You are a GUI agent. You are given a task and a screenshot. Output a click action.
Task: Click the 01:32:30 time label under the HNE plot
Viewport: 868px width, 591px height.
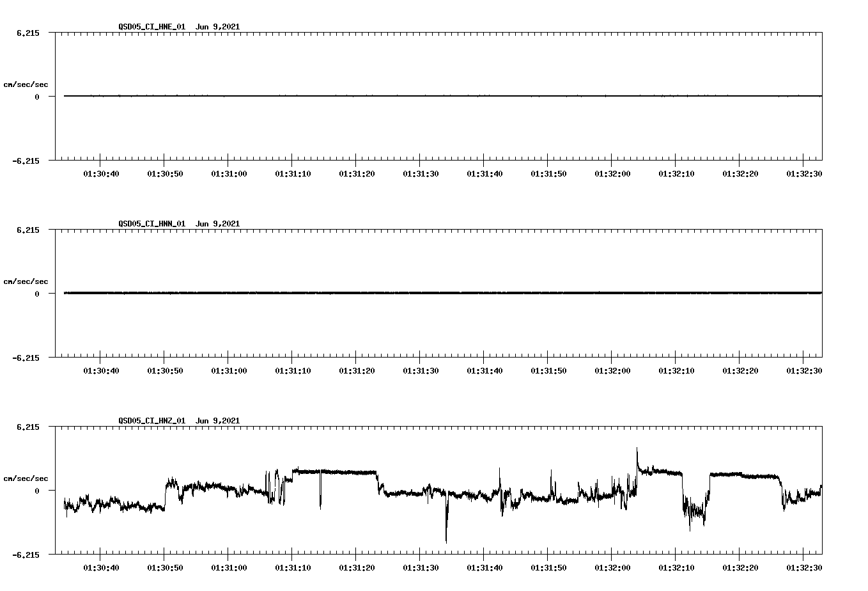click(x=804, y=174)
